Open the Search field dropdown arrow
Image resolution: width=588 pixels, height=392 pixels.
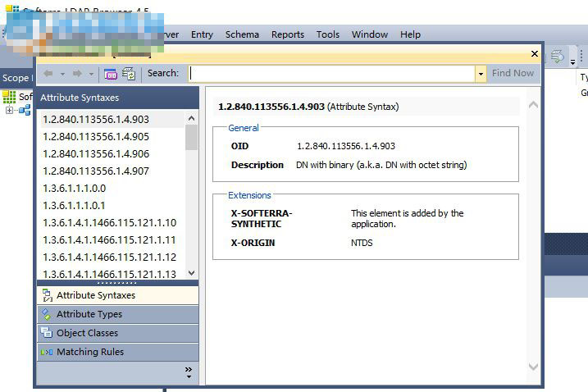click(481, 74)
